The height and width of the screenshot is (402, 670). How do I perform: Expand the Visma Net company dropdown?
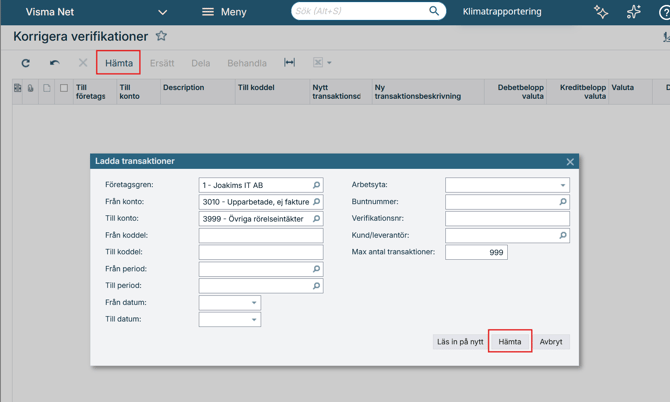point(162,12)
